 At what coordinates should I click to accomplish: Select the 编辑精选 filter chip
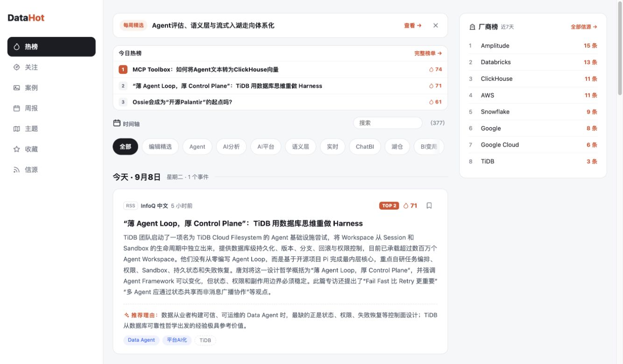[160, 147]
